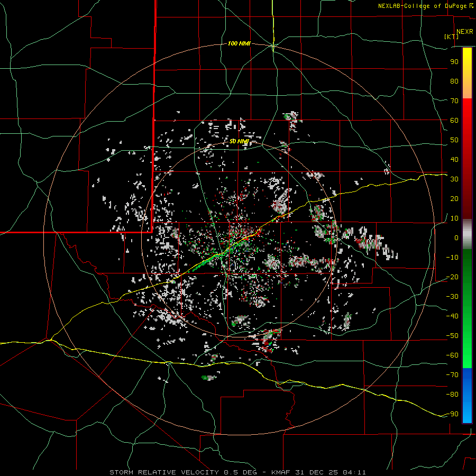Click the [KT] units label
Viewport: 476px width, 476px height.
(x=452, y=37)
